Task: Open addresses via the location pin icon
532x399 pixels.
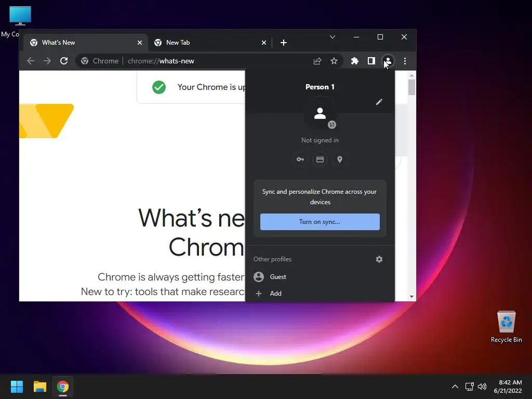Action: [340, 159]
